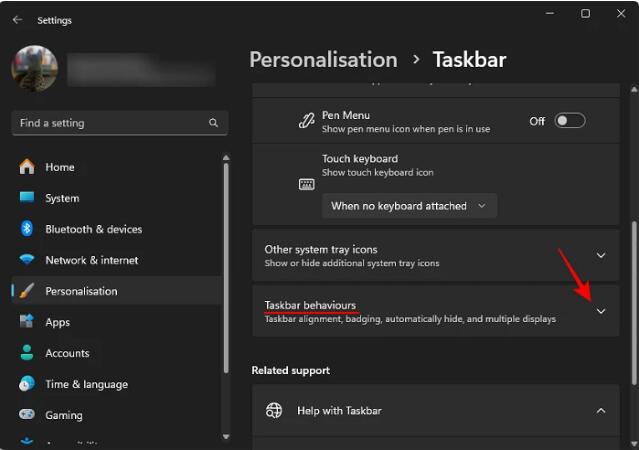Click the Home icon in sidebar
Screen dimensions: 639x450
point(27,167)
